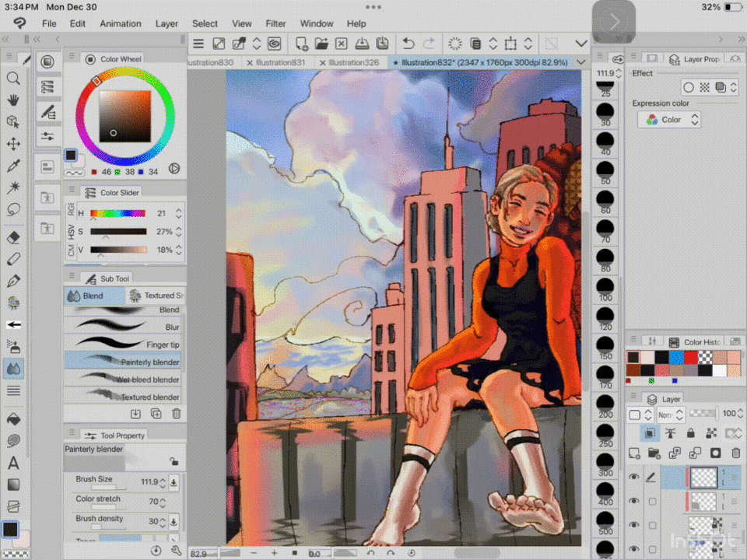Screen dimensions: 747x560
Task: Toggle Clip to Layer Below
Action: [648, 434]
